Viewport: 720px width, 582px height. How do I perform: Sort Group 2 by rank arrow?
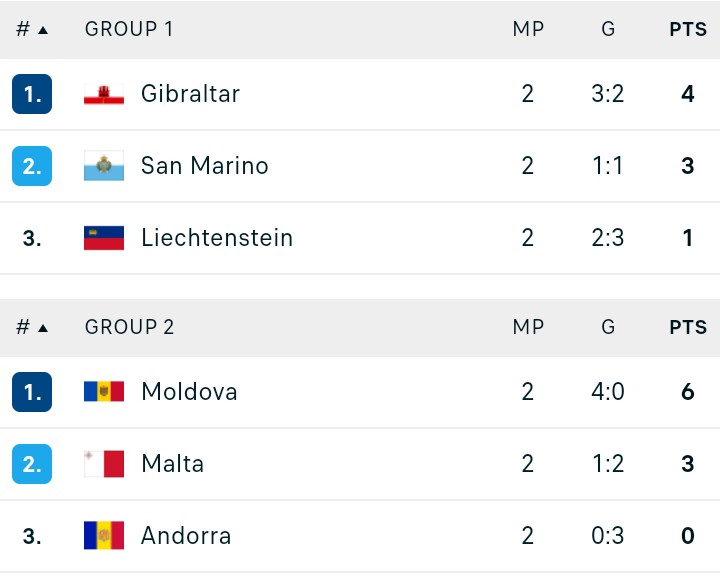43,328
